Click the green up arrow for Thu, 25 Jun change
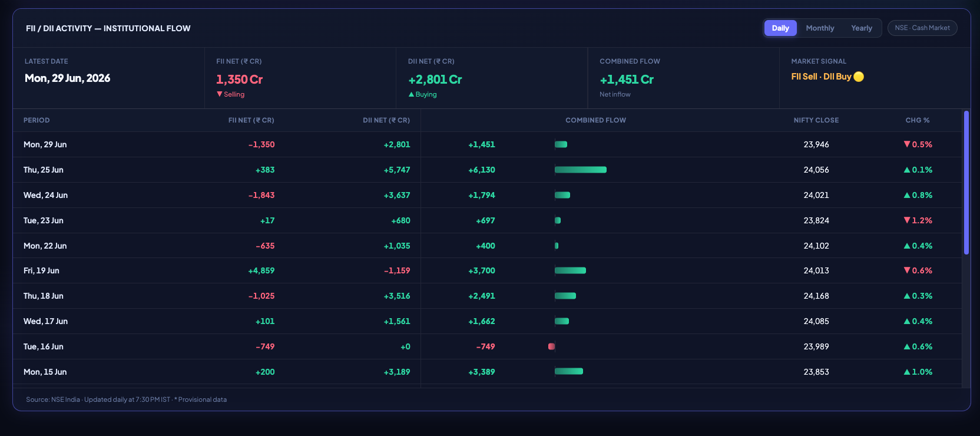980x436 pixels. [x=907, y=170]
